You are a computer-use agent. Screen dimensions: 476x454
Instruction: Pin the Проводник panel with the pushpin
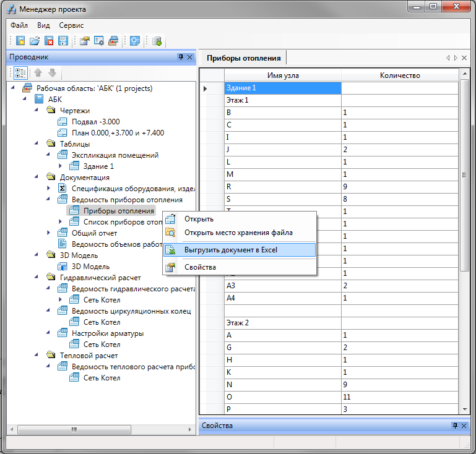pos(181,57)
